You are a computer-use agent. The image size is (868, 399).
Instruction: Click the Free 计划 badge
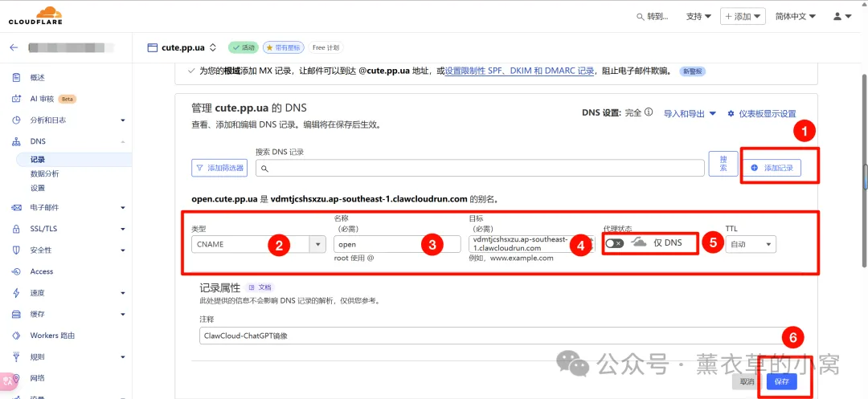[x=325, y=47]
